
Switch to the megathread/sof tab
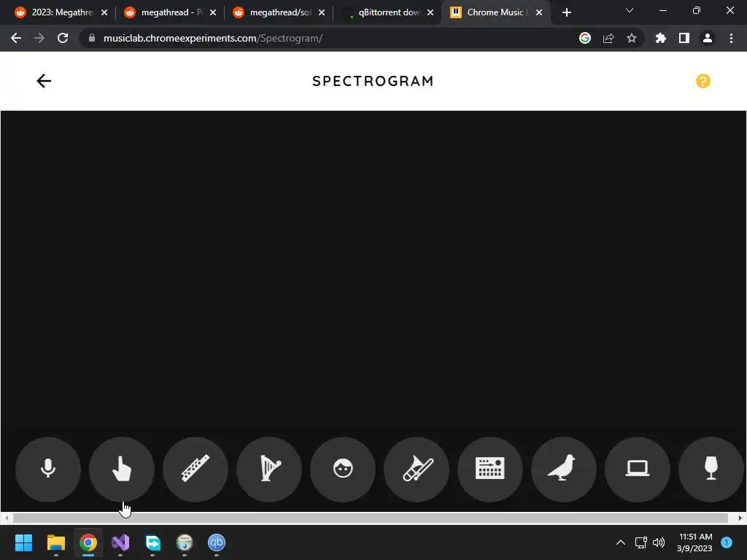click(x=280, y=12)
